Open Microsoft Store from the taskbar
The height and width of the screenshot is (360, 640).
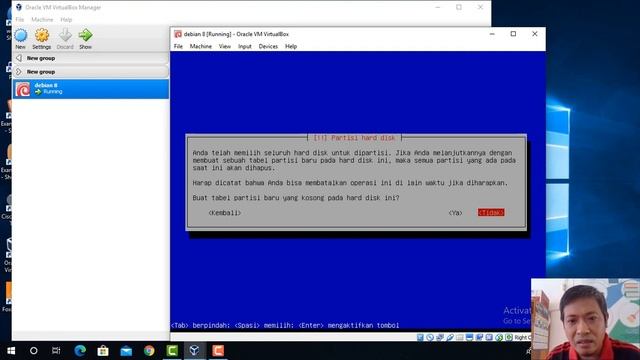tap(103, 351)
